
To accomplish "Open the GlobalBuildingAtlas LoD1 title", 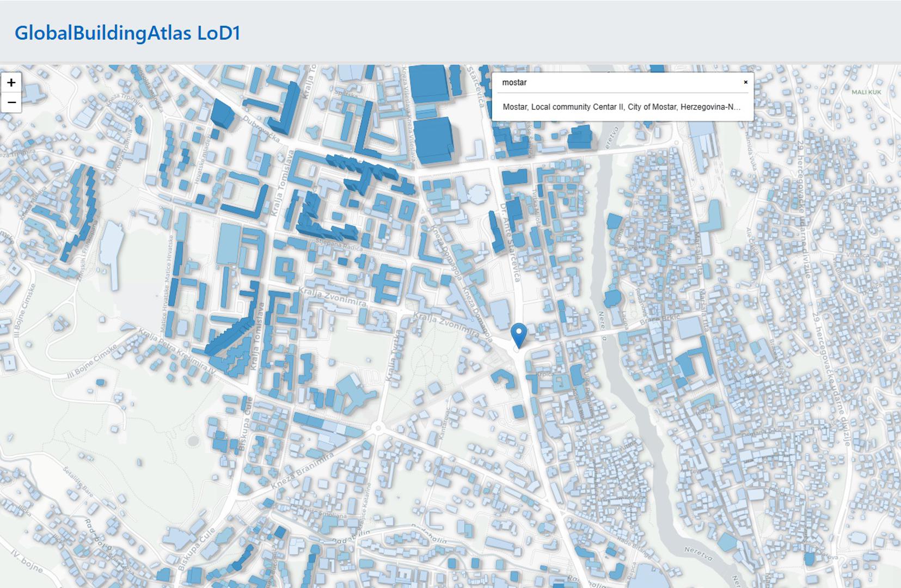I will (127, 33).
